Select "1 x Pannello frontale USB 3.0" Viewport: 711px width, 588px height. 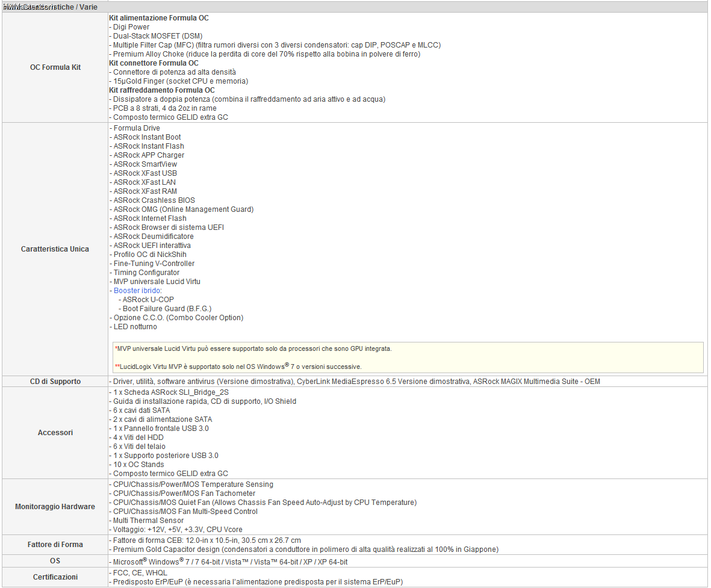[x=159, y=429]
